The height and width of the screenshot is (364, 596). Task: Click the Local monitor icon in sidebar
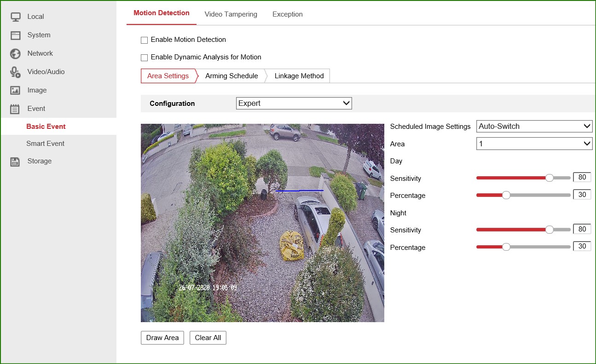15,17
